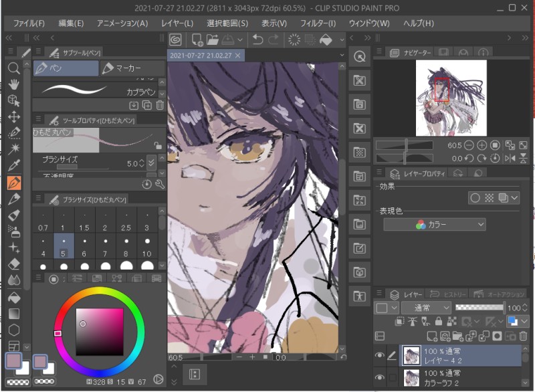Open sub tool detail wrench icon
The image size is (535, 392).
160,185
